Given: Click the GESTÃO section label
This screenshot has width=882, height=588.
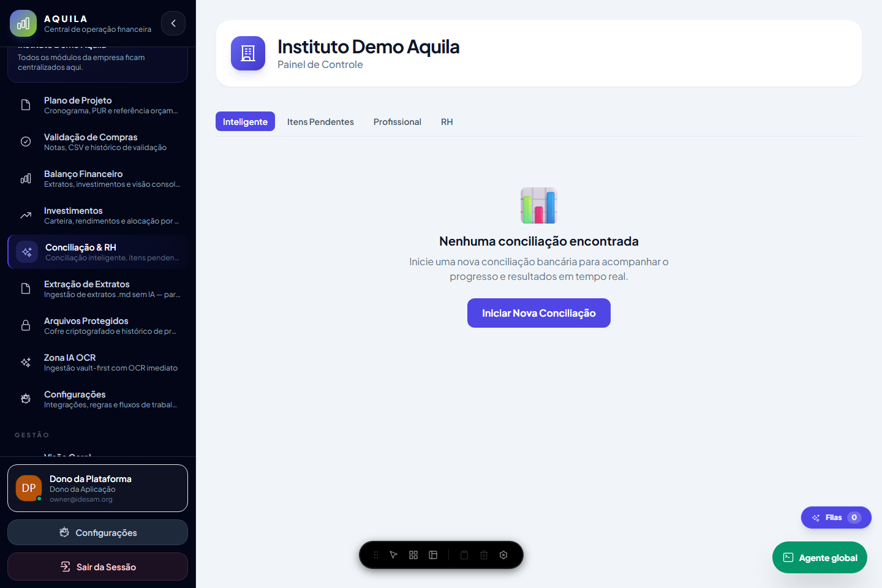Looking at the screenshot, I should 32,435.
